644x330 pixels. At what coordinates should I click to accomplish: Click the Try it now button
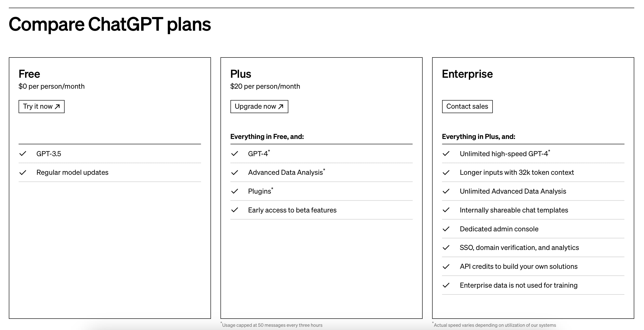42,106
